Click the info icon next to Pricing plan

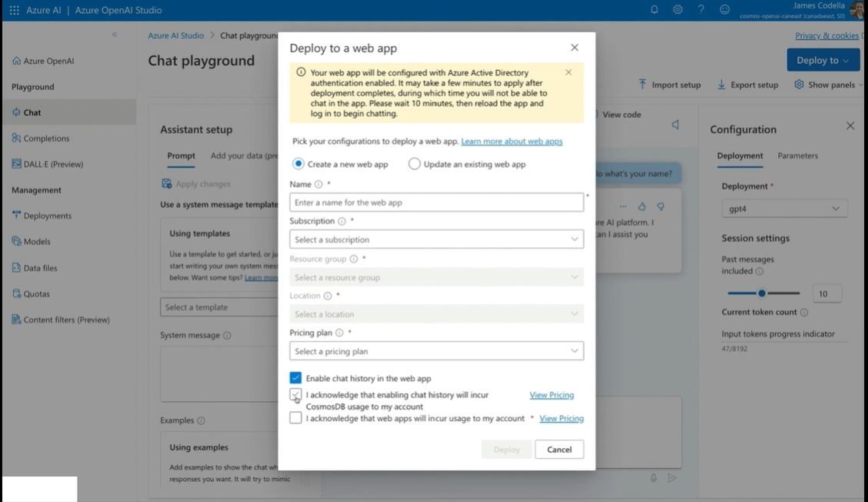[x=339, y=333]
